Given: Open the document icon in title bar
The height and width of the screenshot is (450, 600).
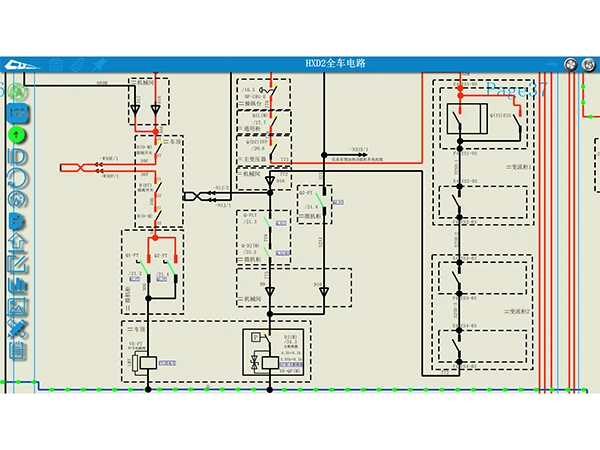Looking at the screenshot, I should [x=57, y=64].
